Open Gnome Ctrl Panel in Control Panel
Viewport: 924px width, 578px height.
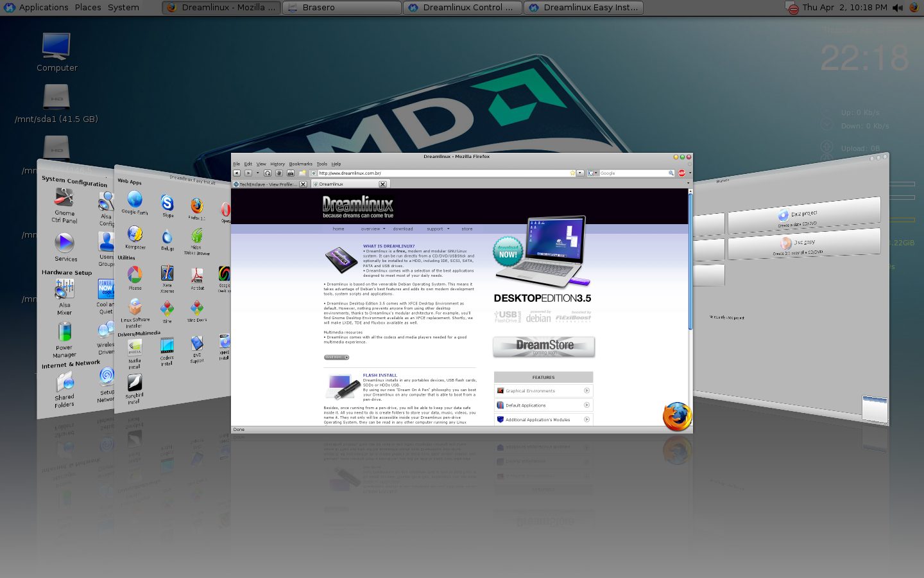coord(64,198)
